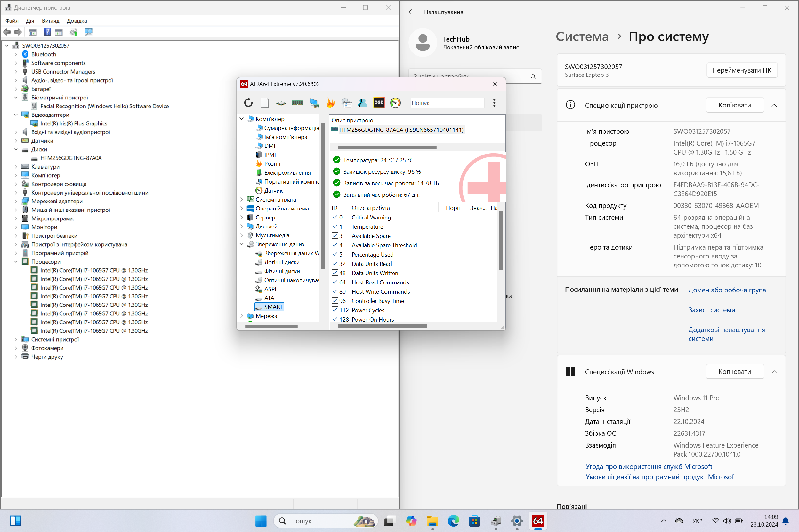The height and width of the screenshot is (532, 799).
Task: Toggle the Host Read Commands checkbox
Action: click(x=335, y=282)
